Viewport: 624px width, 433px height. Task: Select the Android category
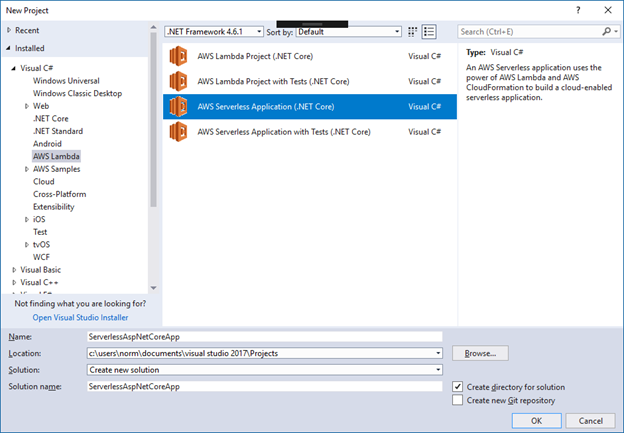(x=47, y=144)
